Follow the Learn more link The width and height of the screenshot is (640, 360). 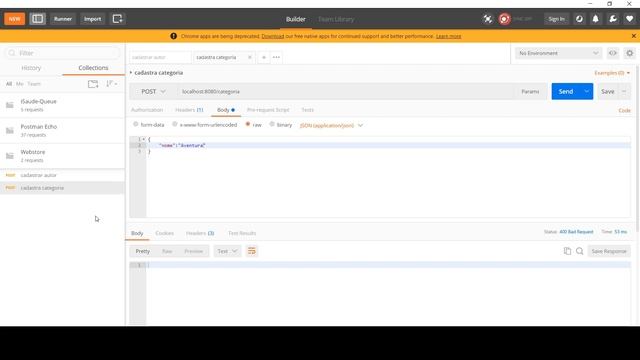click(449, 36)
